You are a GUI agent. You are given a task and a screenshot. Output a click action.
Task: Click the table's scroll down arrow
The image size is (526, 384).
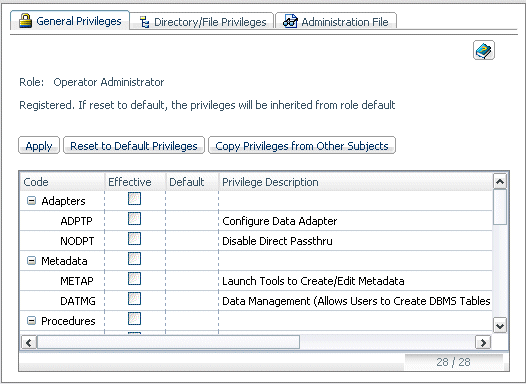pos(500,326)
